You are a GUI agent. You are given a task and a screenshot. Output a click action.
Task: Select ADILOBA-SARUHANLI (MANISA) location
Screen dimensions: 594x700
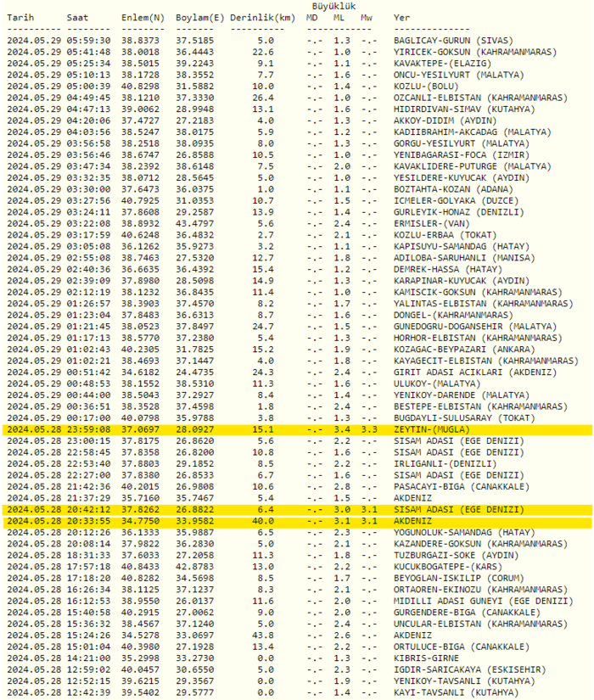(464, 258)
